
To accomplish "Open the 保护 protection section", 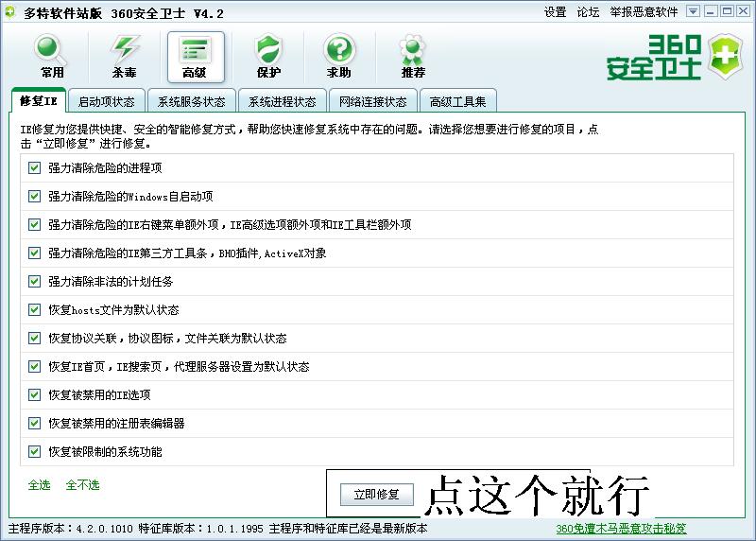I will point(268,57).
